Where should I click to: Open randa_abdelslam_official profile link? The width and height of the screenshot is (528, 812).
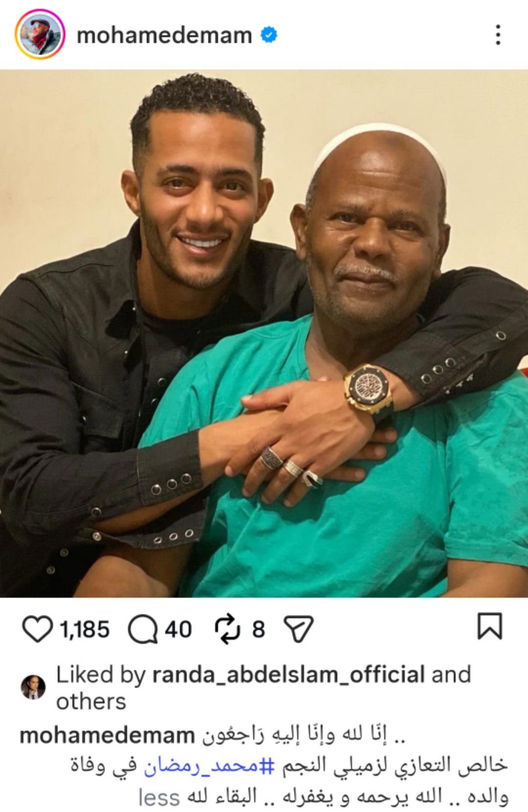288,675
